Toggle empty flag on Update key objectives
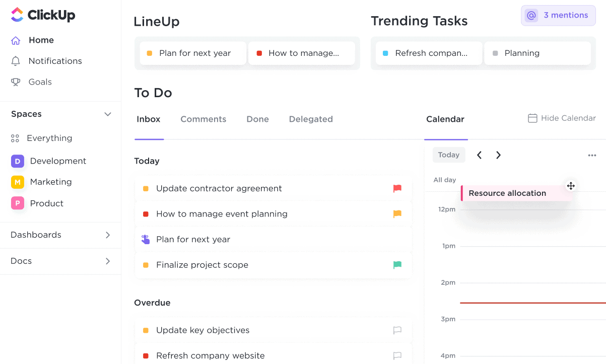The image size is (606, 364). [x=397, y=330]
